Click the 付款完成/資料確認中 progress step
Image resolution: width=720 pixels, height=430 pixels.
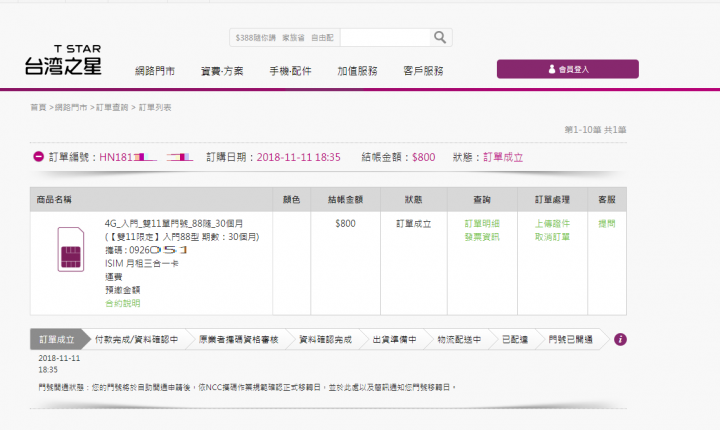(136, 339)
